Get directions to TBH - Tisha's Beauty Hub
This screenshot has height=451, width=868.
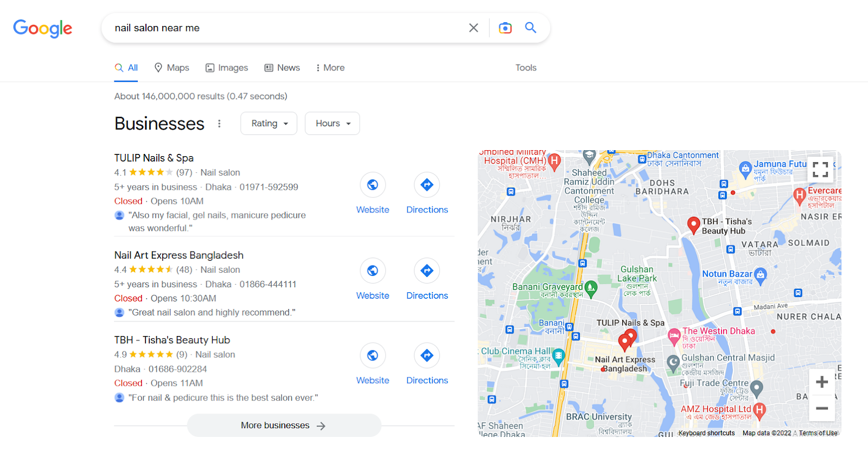[427, 356]
